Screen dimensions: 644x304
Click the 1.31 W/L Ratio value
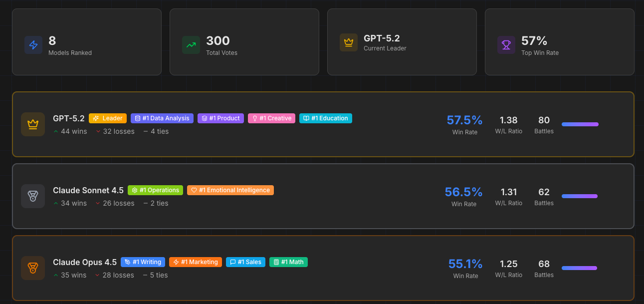509,192
